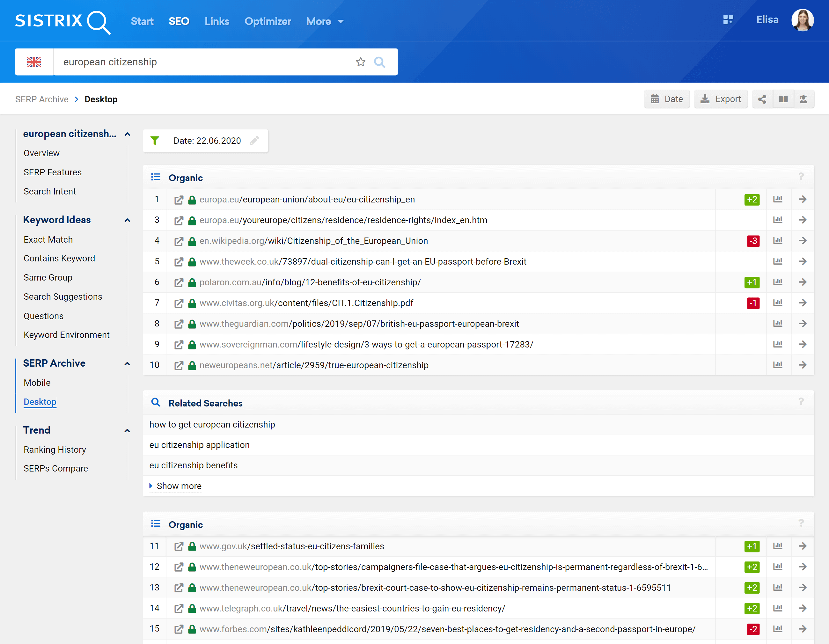
Task: Click help question mark in Related Searches
Action: (801, 401)
